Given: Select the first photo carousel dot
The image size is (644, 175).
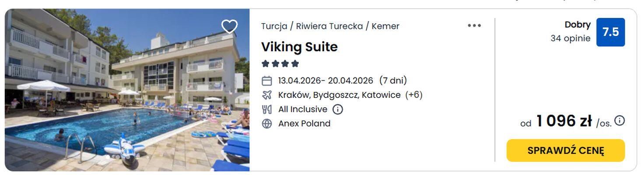Looking at the screenshot, I should click(x=107, y=157).
